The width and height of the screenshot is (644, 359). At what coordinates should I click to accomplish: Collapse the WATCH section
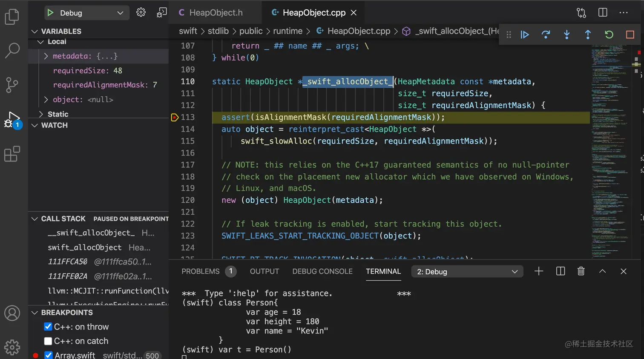(x=34, y=125)
